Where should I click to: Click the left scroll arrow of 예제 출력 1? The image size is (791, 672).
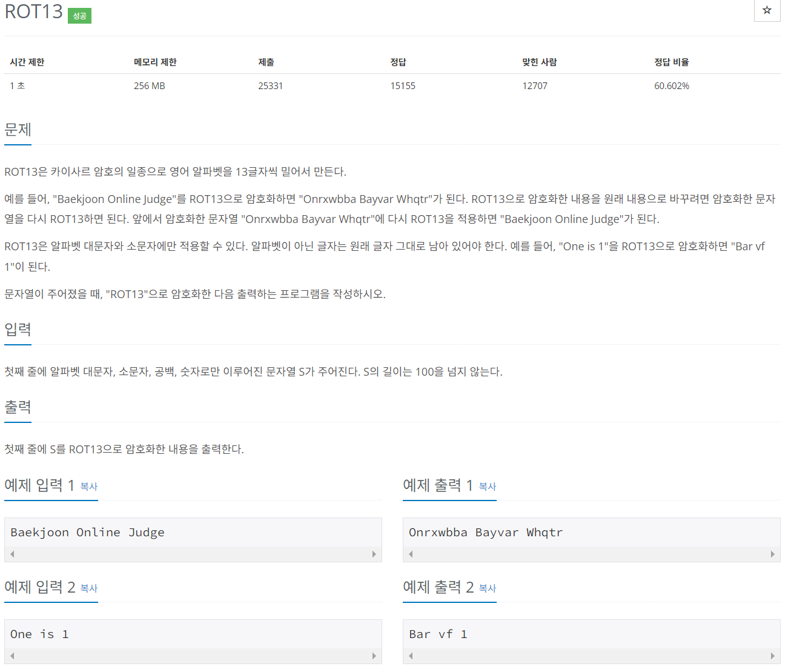tap(410, 554)
